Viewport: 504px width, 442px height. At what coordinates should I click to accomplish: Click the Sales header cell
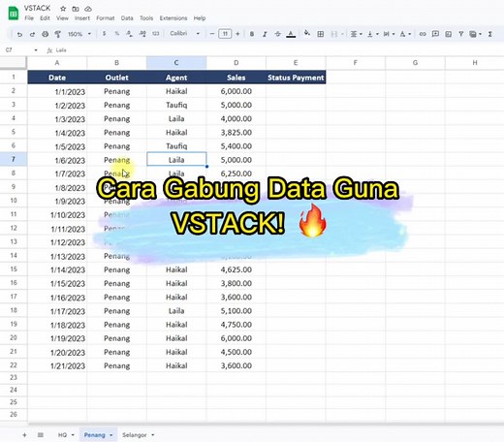pos(236,78)
